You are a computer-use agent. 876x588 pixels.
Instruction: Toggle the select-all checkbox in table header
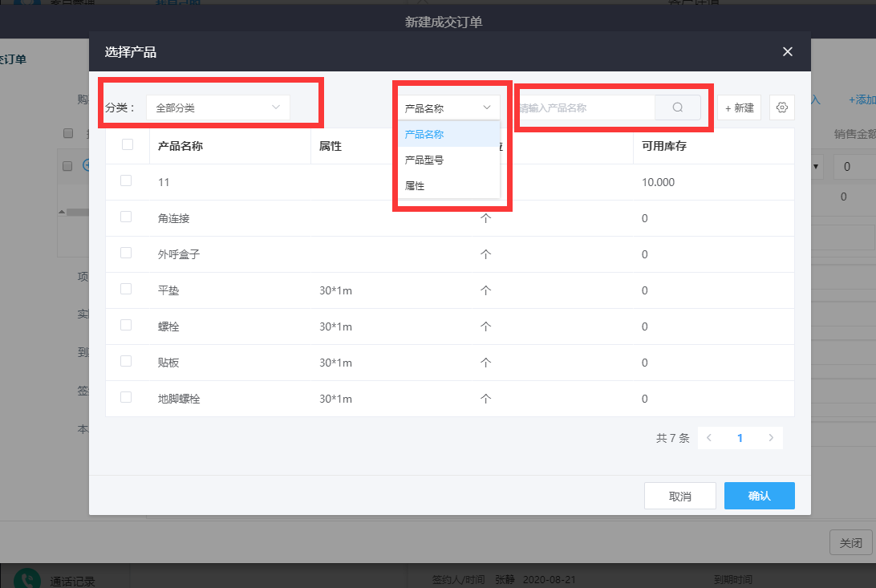[x=128, y=144]
